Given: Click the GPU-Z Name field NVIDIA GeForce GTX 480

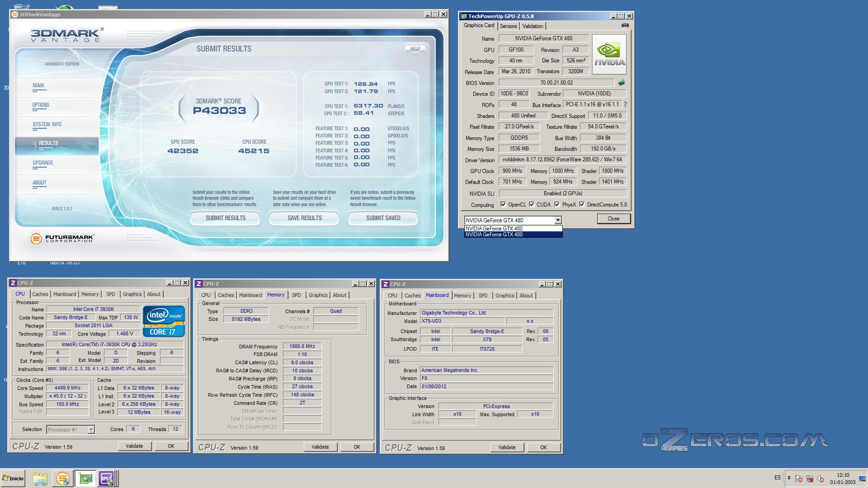Looking at the screenshot, I should [x=543, y=38].
